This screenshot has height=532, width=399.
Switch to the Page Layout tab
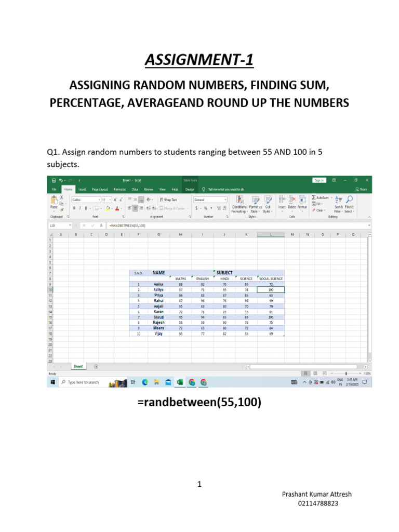tap(100, 189)
